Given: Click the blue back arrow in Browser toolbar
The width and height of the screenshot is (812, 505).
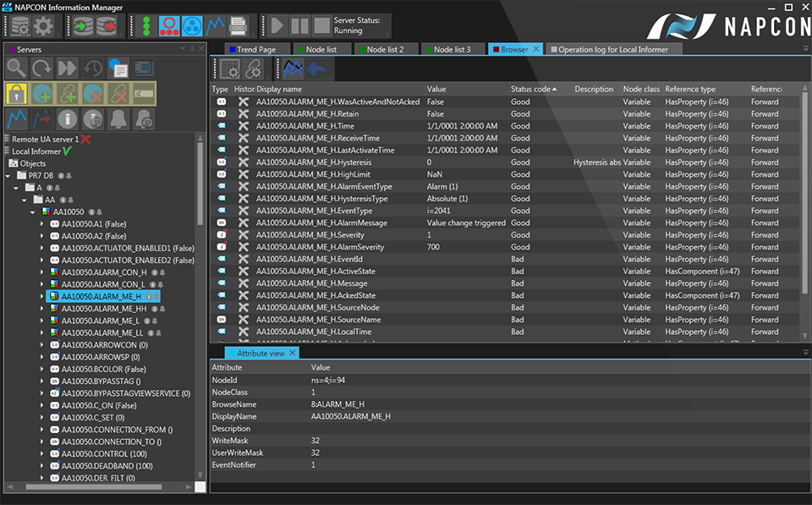Looking at the screenshot, I should (316, 69).
